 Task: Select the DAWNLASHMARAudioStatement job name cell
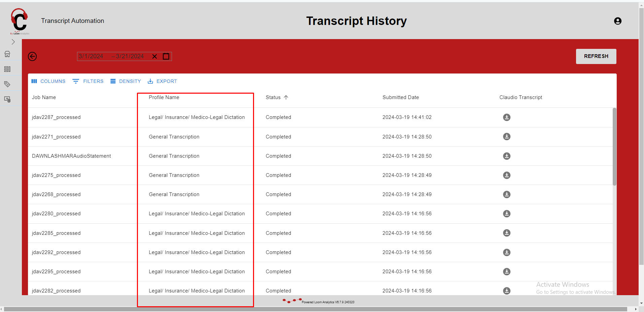(71, 156)
